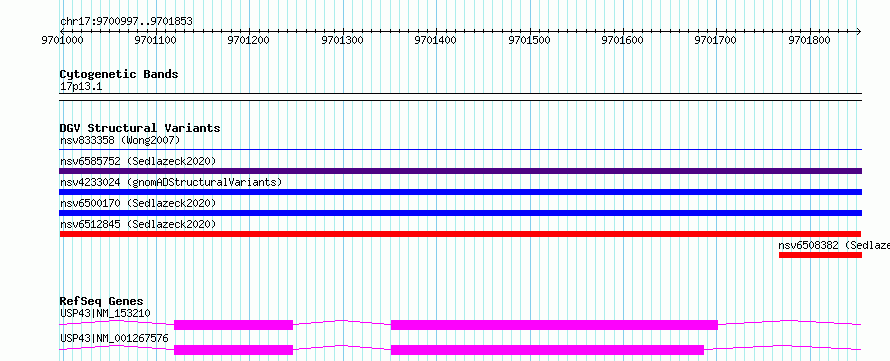Click the 17p13.1 band label
Viewport: 890px width, 361px height.
click(81, 87)
